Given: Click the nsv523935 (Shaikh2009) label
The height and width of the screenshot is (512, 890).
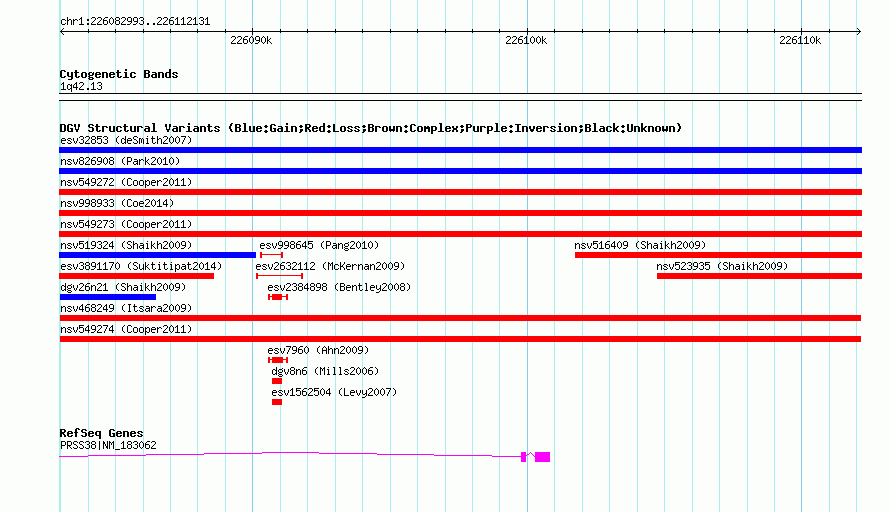Looking at the screenshot, I should point(722,266).
